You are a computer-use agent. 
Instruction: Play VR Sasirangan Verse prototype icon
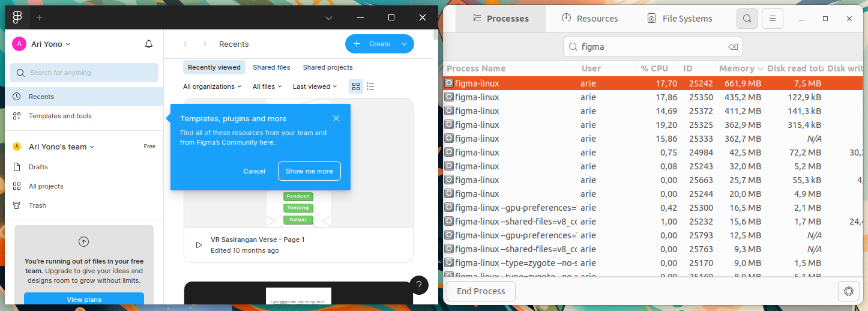click(199, 245)
